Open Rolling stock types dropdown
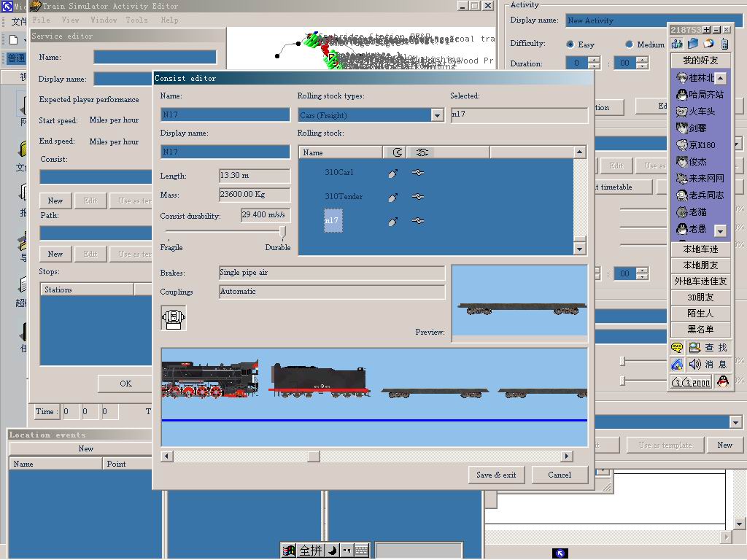 tap(437, 114)
